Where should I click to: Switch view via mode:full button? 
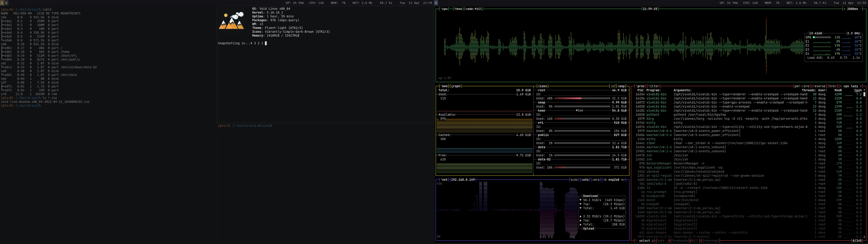click(473, 9)
